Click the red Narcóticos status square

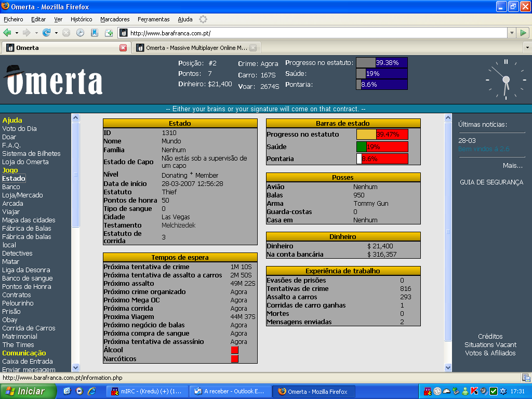[235, 358]
